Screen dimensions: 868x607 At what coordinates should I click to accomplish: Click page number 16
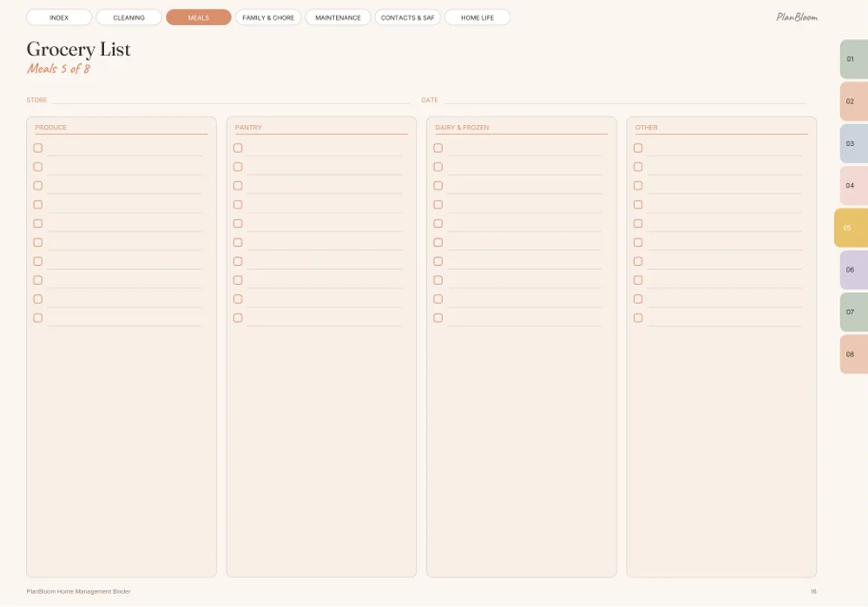click(813, 591)
